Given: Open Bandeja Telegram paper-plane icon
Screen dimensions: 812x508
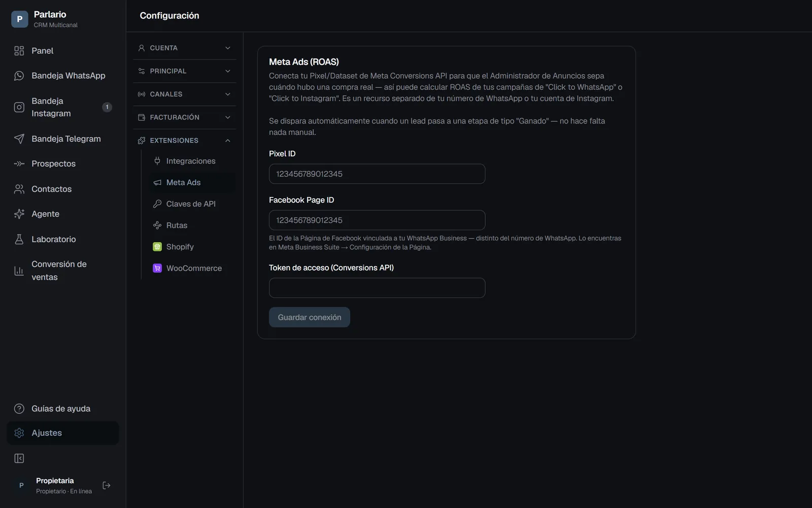Looking at the screenshot, I should coord(19,139).
